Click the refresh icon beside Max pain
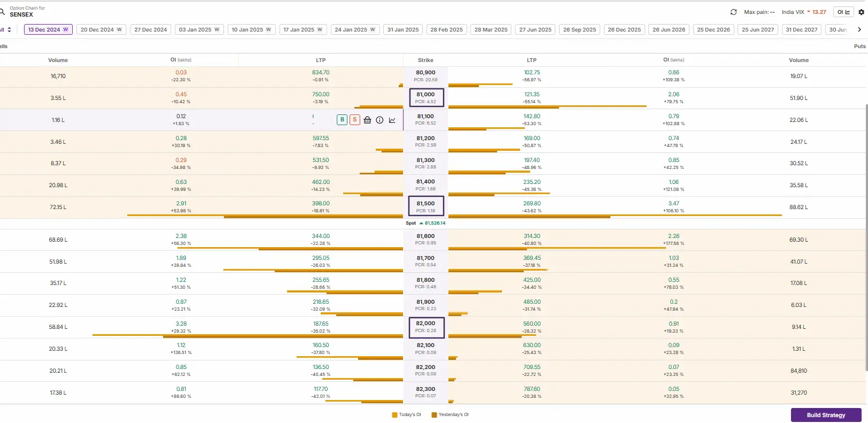Screen dimensions: 868x423 coord(733,12)
